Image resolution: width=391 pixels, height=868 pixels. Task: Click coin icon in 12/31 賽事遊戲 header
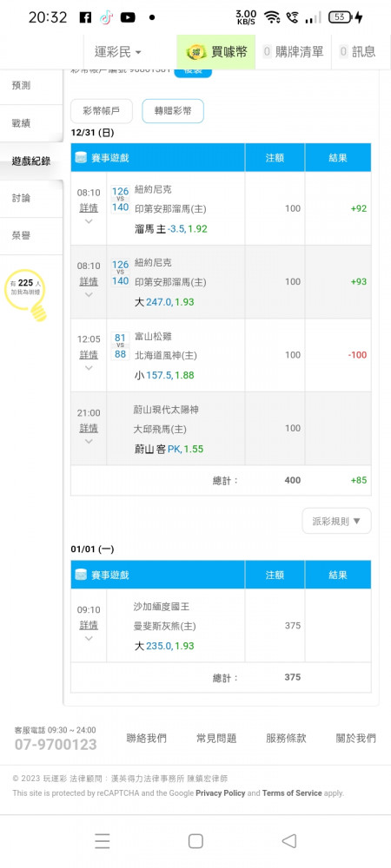(82, 158)
